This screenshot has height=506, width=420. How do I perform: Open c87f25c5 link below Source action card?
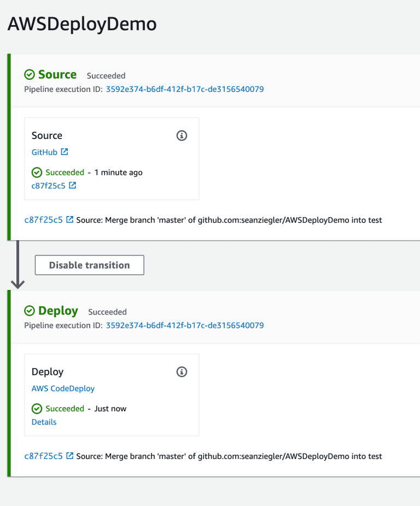tap(44, 220)
